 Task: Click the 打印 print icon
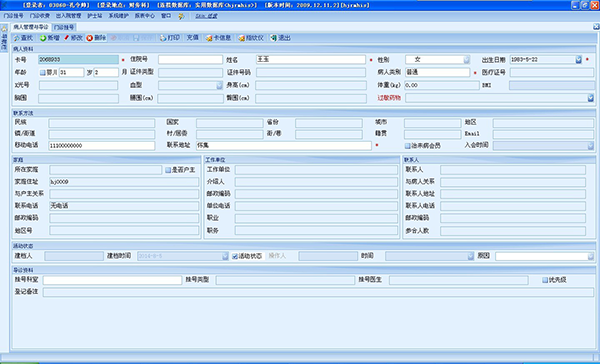(163, 38)
